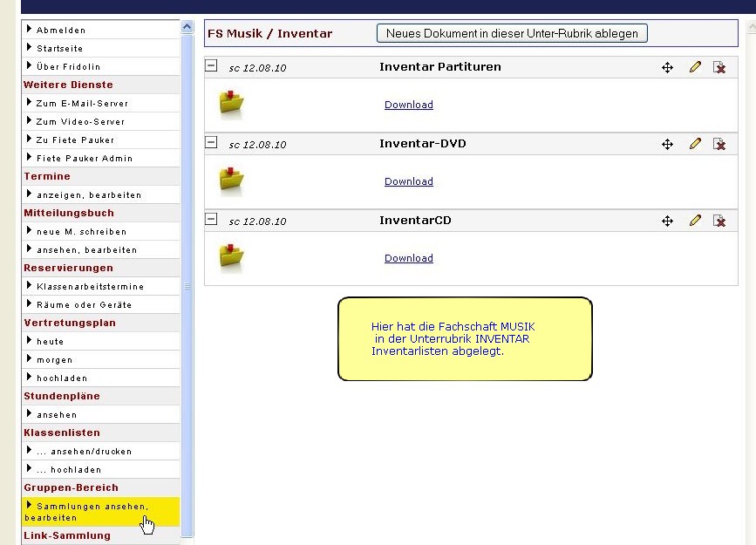The width and height of the screenshot is (756, 545).
Task: Click the folder download icon under Inventar-DVD
Action: pos(231,181)
